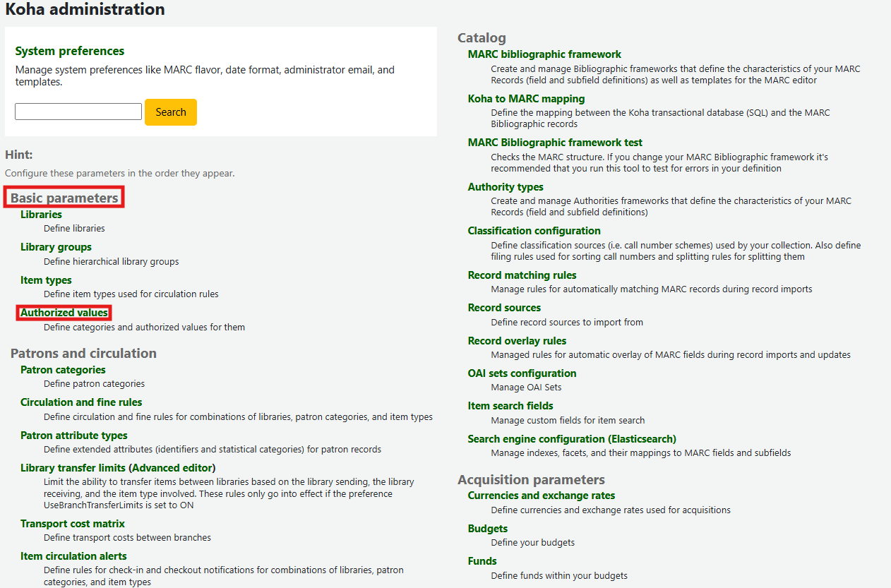Open Patron categories

(x=63, y=370)
